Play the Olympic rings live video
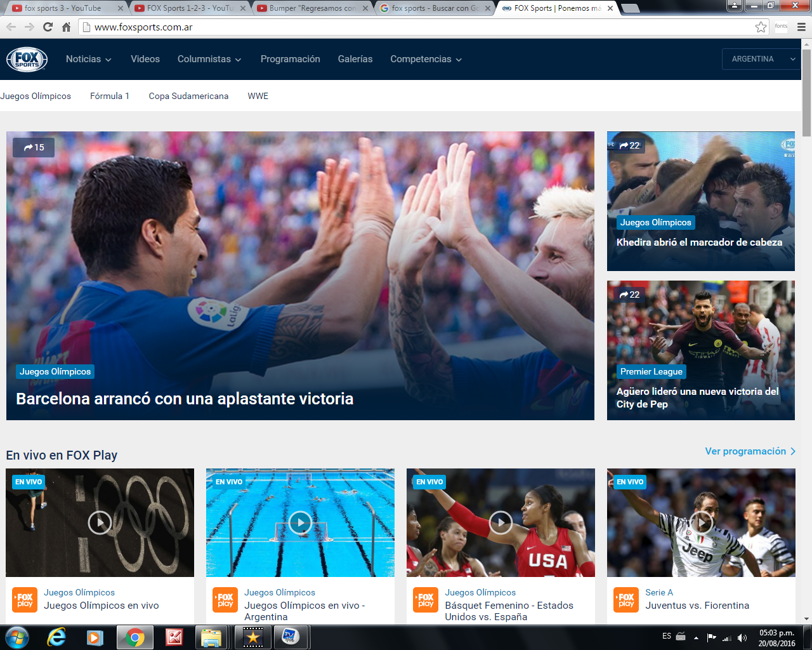The height and width of the screenshot is (650, 812). 100,522
